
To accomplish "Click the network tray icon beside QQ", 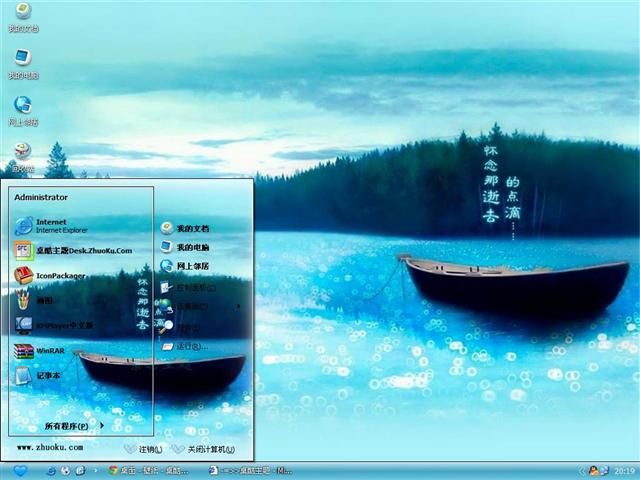I will [604, 471].
